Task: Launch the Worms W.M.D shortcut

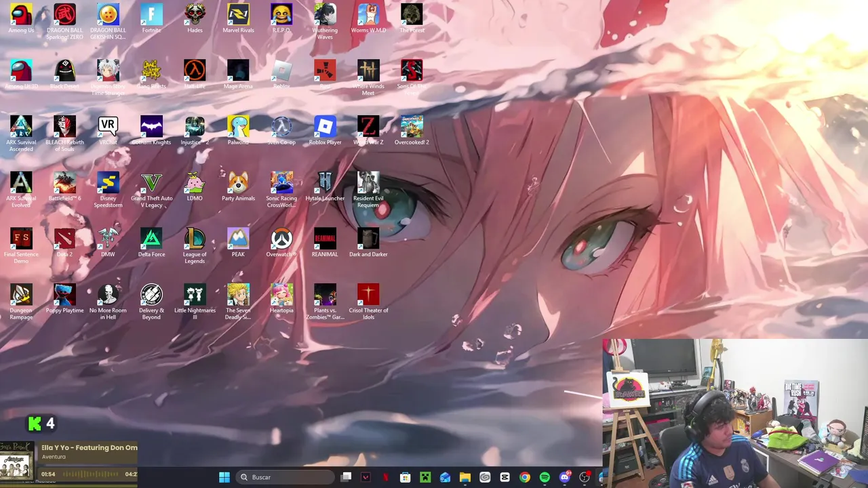Action: pos(368,19)
